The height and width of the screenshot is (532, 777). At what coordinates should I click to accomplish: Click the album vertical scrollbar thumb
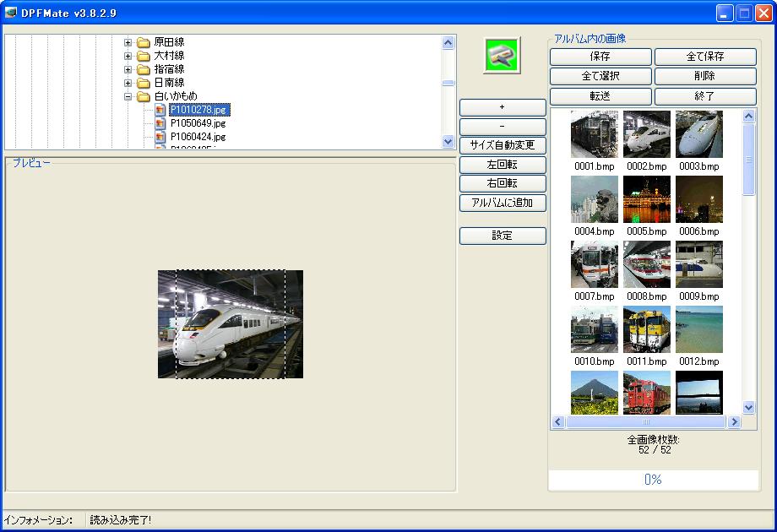pyautogui.click(x=749, y=160)
